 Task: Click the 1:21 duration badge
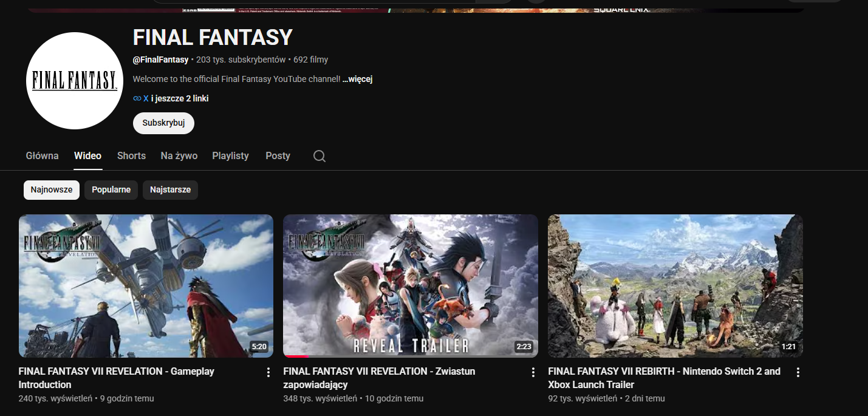click(788, 347)
